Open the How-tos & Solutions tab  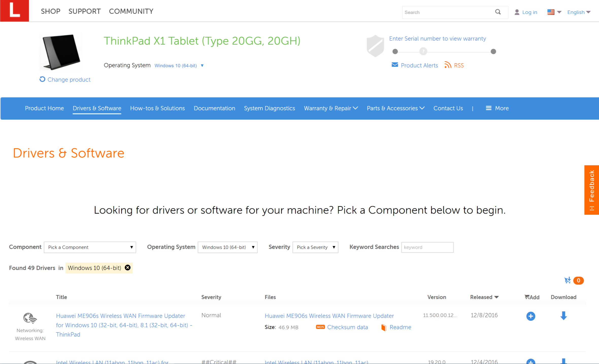(x=157, y=108)
